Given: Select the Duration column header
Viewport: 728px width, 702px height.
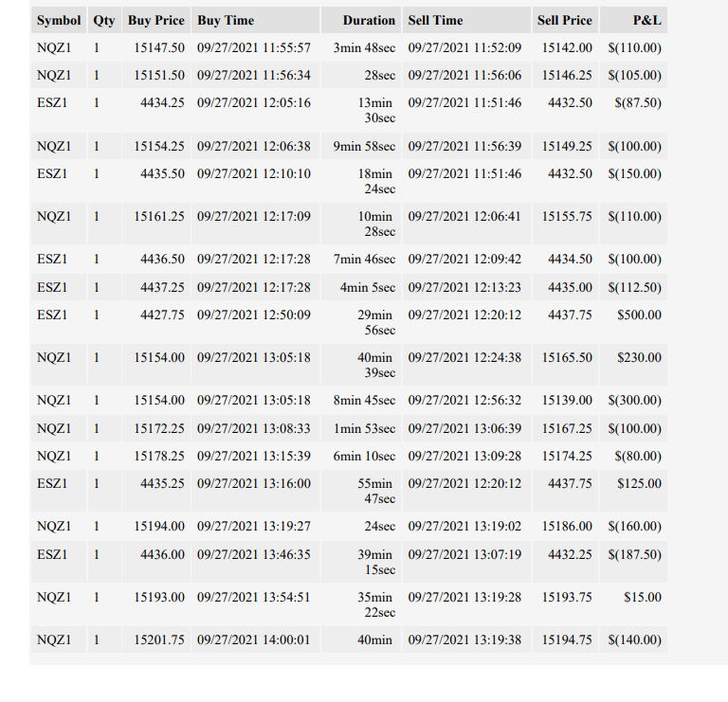Looking at the screenshot, I should point(361,21).
